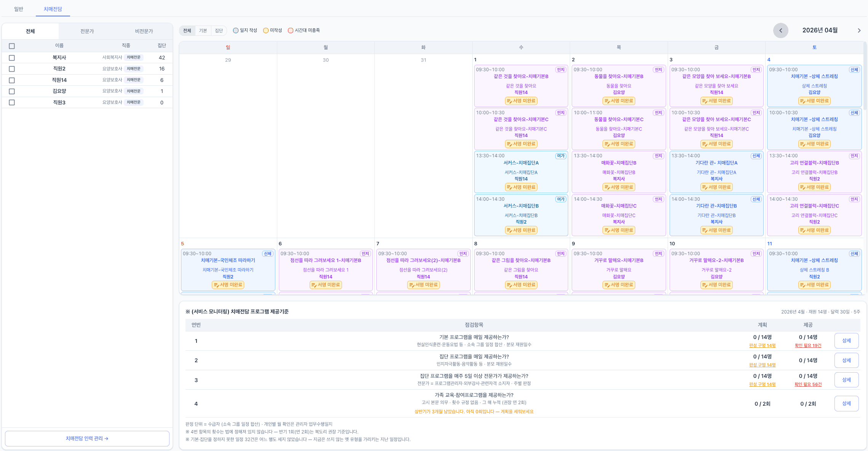Image resolution: width=868 pixels, height=451 pixels.
Task: Go to previous month with left chevron
Action: pyautogui.click(x=780, y=30)
